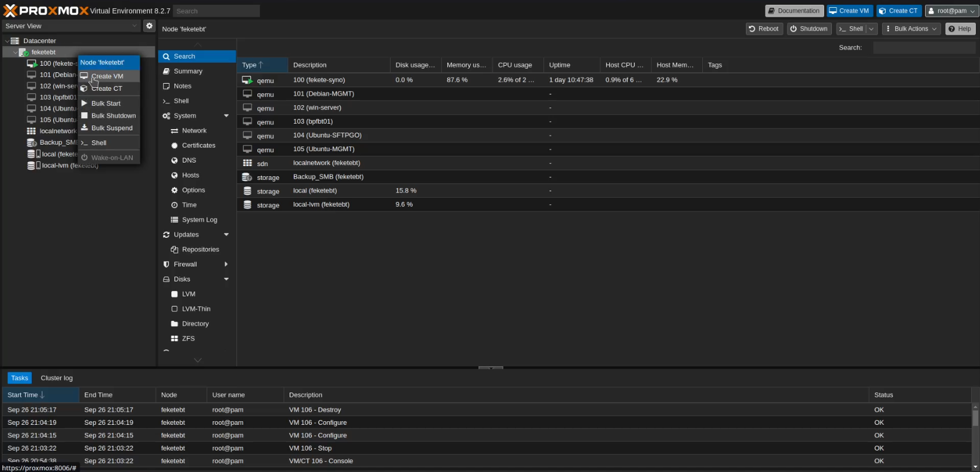Select local-lvm (feketebt) in server tree
The height and width of the screenshot is (472, 980).
(x=70, y=165)
